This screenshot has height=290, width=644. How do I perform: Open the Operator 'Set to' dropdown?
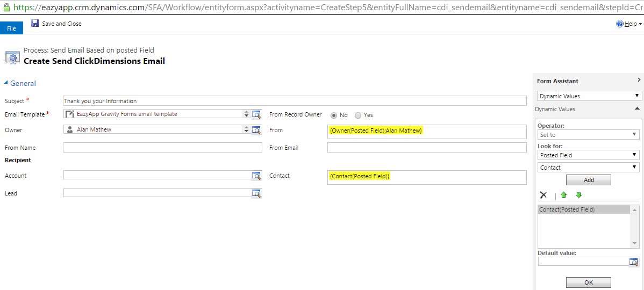(588, 135)
